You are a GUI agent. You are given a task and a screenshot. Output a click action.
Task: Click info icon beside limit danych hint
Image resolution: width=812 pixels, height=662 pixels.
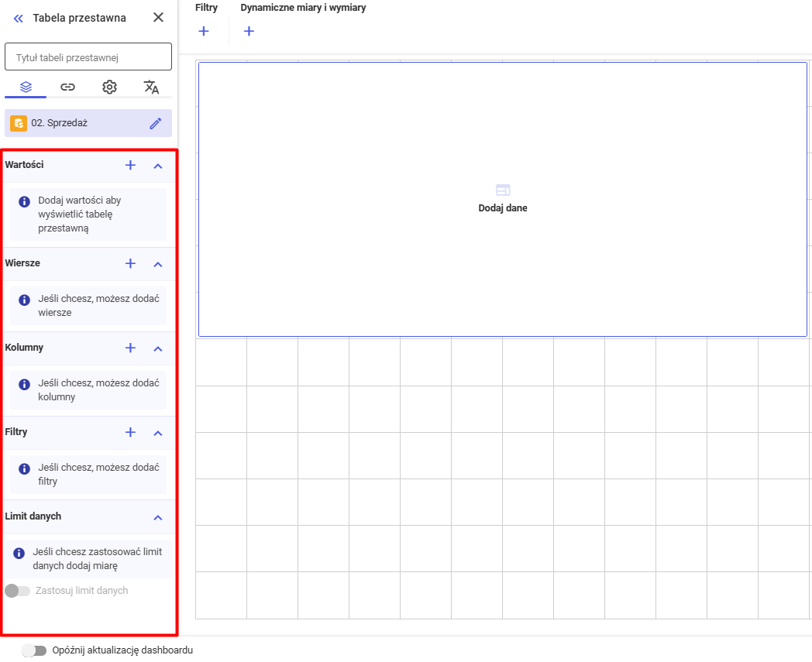pyautogui.click(x=19, y=553)
